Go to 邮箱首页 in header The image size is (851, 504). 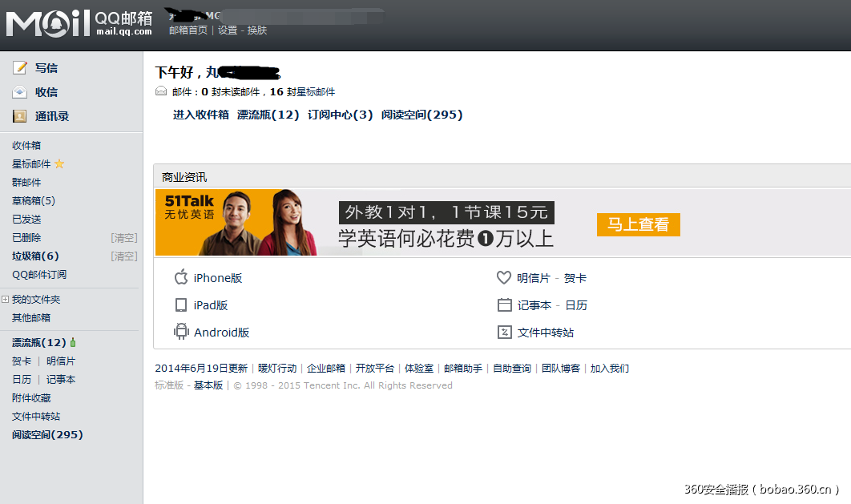point(188,30)
